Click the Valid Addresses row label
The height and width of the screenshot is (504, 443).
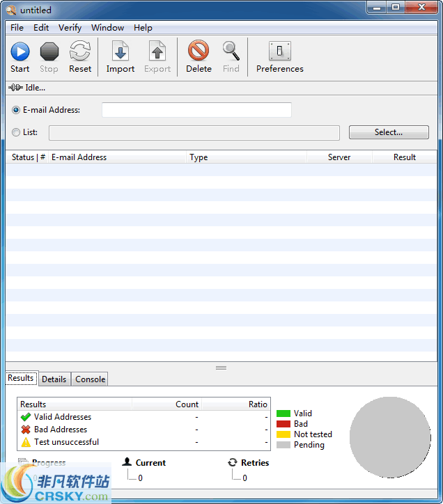[x=63, y=417]
